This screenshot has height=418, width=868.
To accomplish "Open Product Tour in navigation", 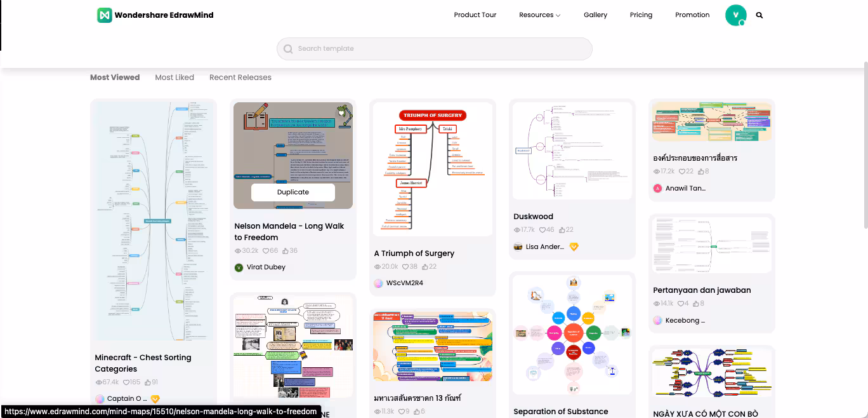I will [475, 15].
